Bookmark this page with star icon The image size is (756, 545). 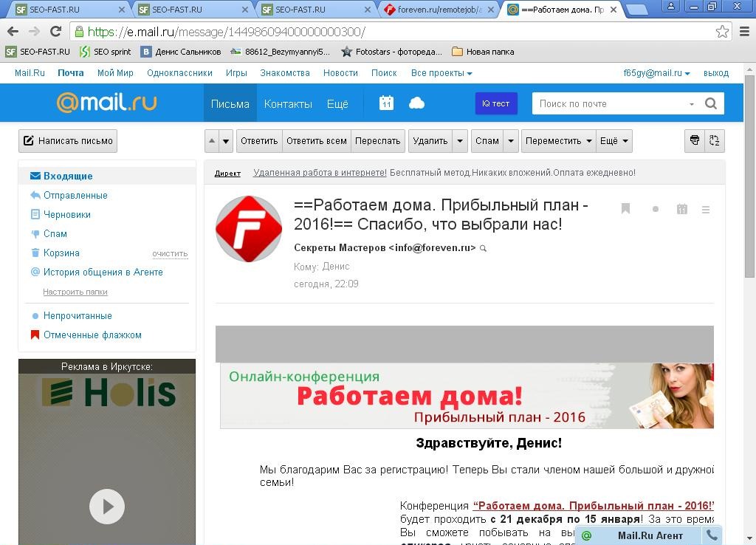coord(722,32)
